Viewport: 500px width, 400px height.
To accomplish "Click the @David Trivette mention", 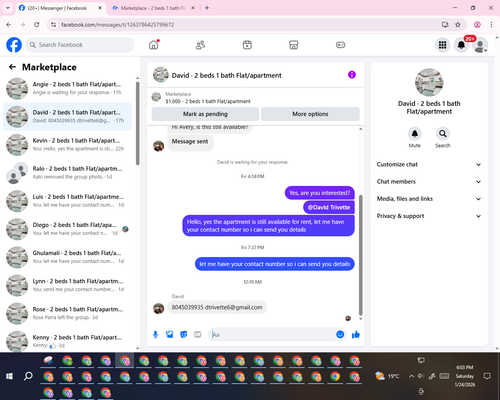I will [x=329, y=207].
